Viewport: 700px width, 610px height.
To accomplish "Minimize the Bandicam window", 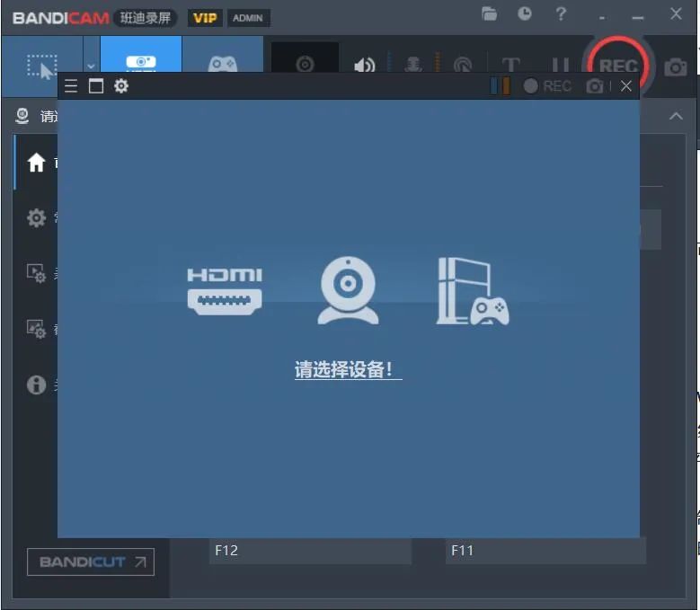I will (x=638, y=18).
